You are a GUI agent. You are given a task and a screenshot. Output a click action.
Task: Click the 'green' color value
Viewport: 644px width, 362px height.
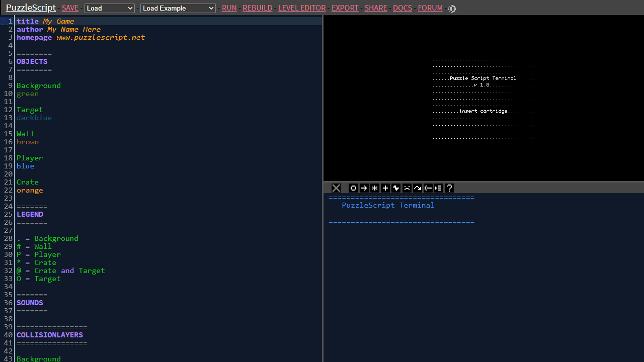28,94
